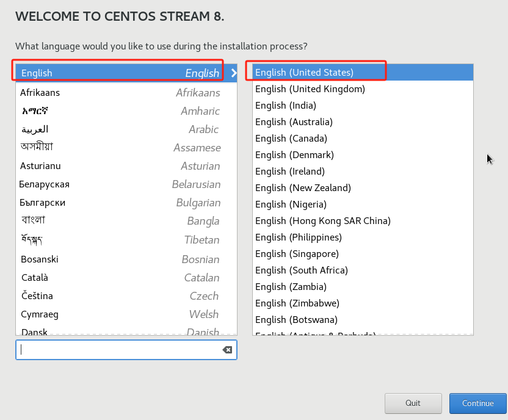Clear the language search field with backspace icon
Image resolution: width=508 pixels, height=420 pixels.
pyautogui.click(x=227, y=350)
